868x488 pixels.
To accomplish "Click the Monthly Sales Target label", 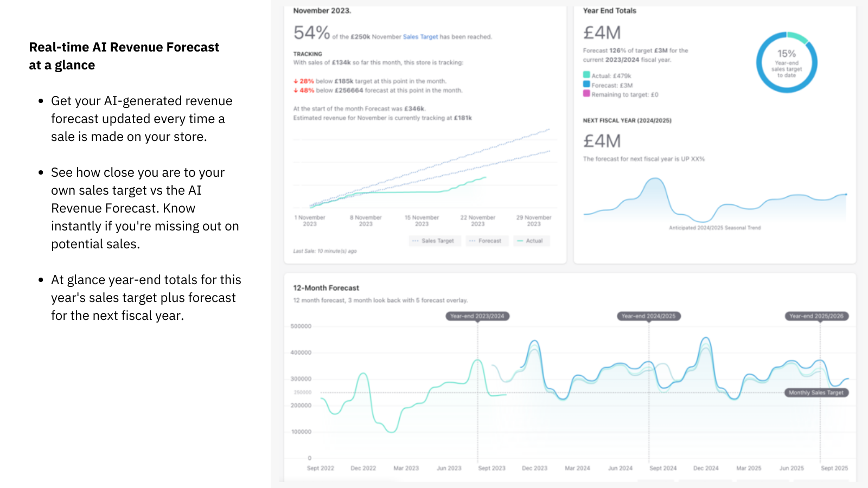I will (816, 393).
